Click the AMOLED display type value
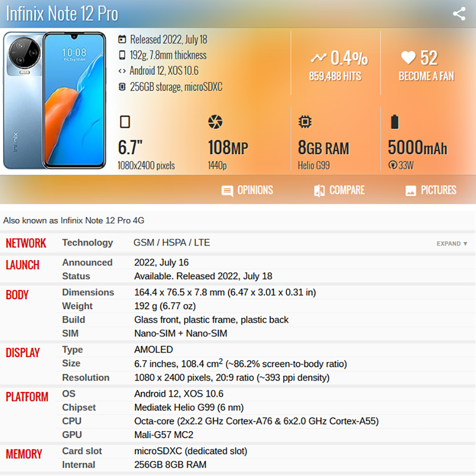The image size is (476, 476). pos(154,349)
